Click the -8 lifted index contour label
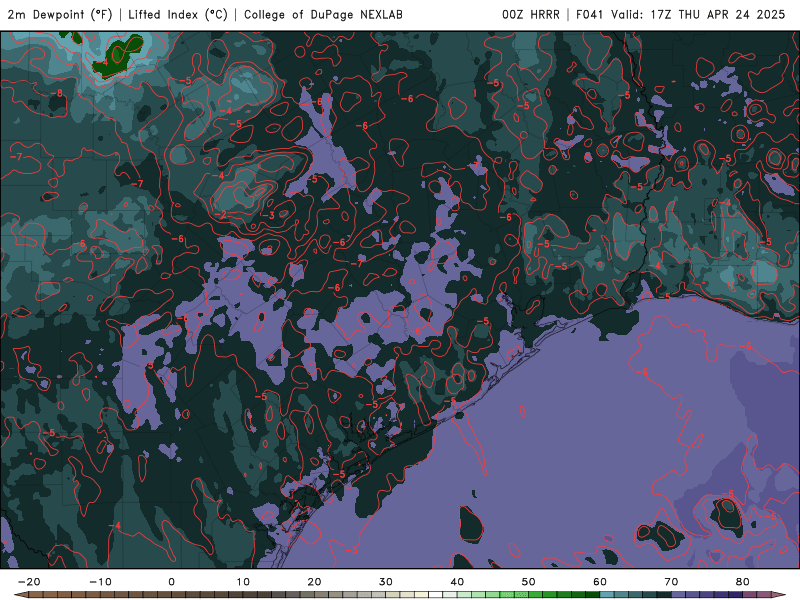This screenshot has width=800, height=600. (57, 93)
